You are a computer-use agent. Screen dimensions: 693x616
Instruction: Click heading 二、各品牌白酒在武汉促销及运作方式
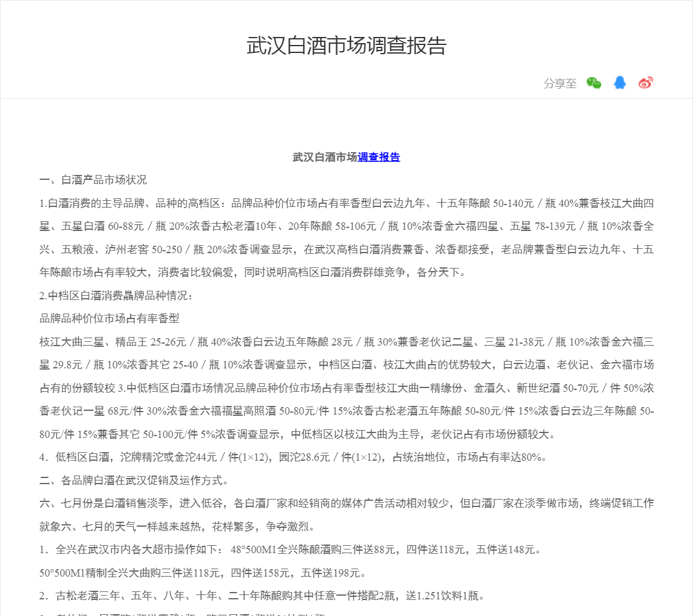click(134, 480)
